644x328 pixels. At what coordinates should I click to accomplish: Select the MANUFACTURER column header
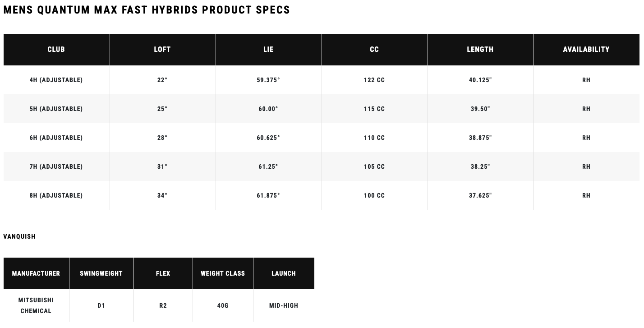tap(36, 273)
